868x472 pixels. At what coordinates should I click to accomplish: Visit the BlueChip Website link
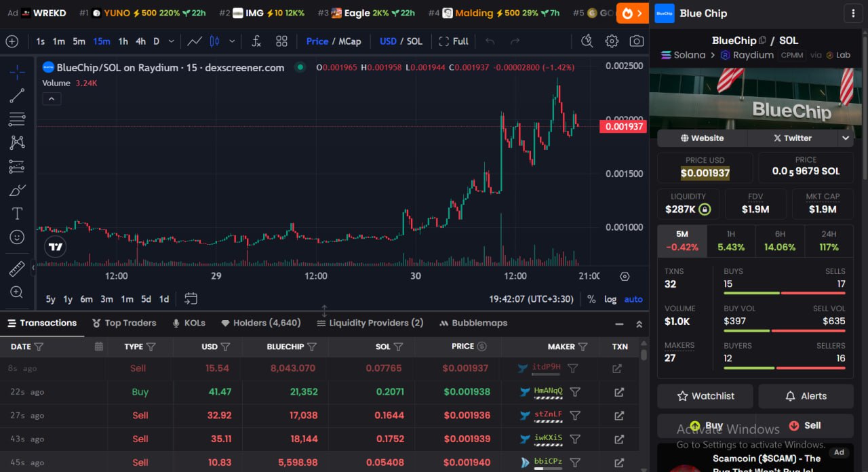(x=702, y=138)
